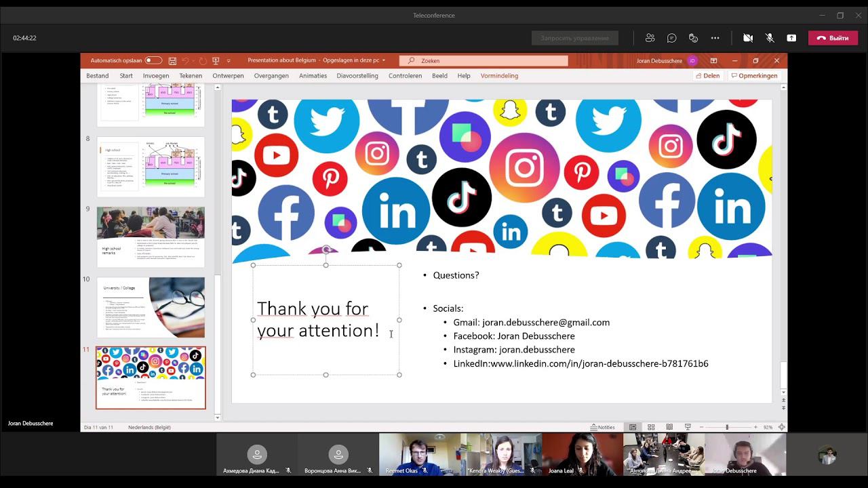
Task: Click the 'Questions?' bullet text
Action: point(456,275)
